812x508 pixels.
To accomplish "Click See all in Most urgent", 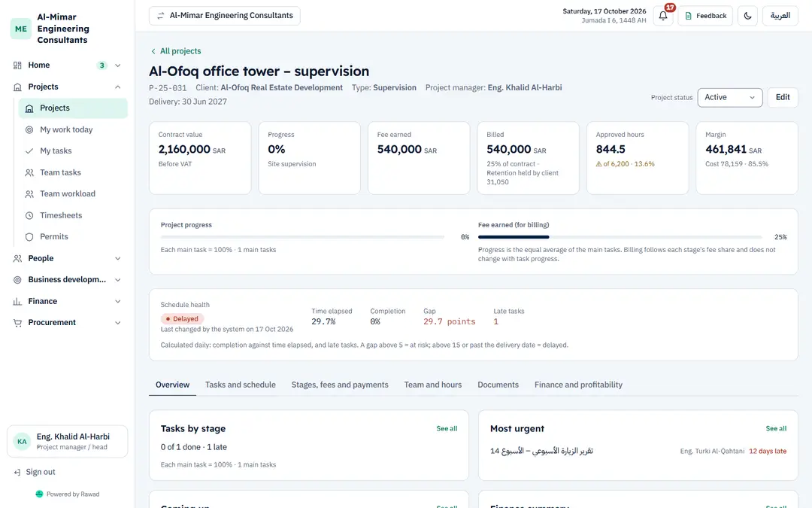I will click(x=776, y=429).
